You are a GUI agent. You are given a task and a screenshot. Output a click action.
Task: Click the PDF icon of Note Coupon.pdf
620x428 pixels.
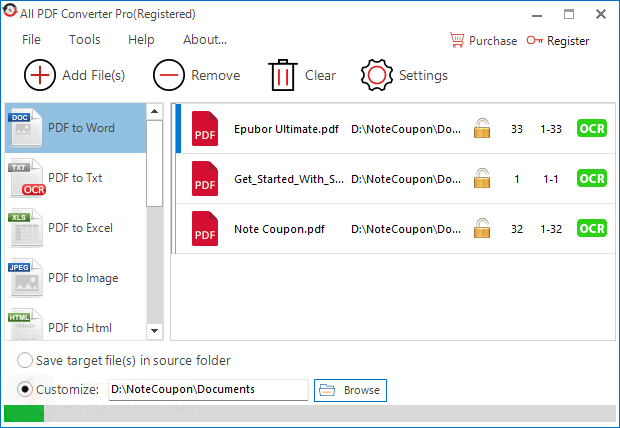point(205,229)
